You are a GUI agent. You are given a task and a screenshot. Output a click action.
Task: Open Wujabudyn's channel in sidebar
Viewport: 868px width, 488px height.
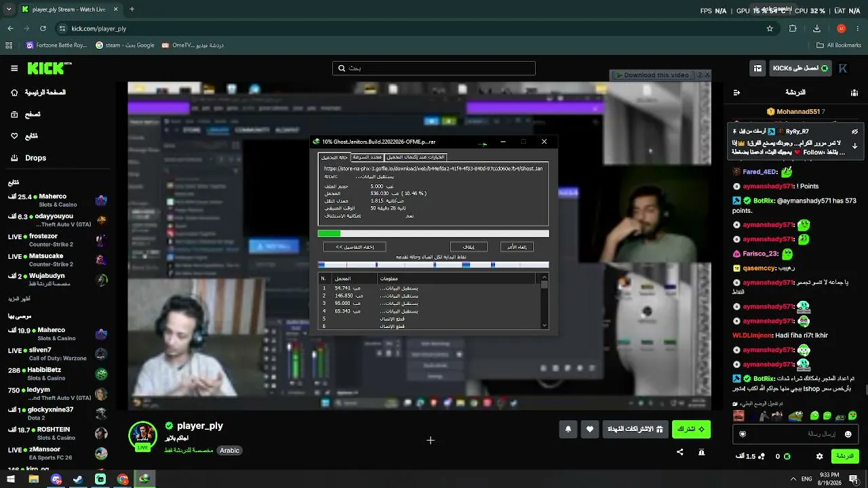click(58, 280)
